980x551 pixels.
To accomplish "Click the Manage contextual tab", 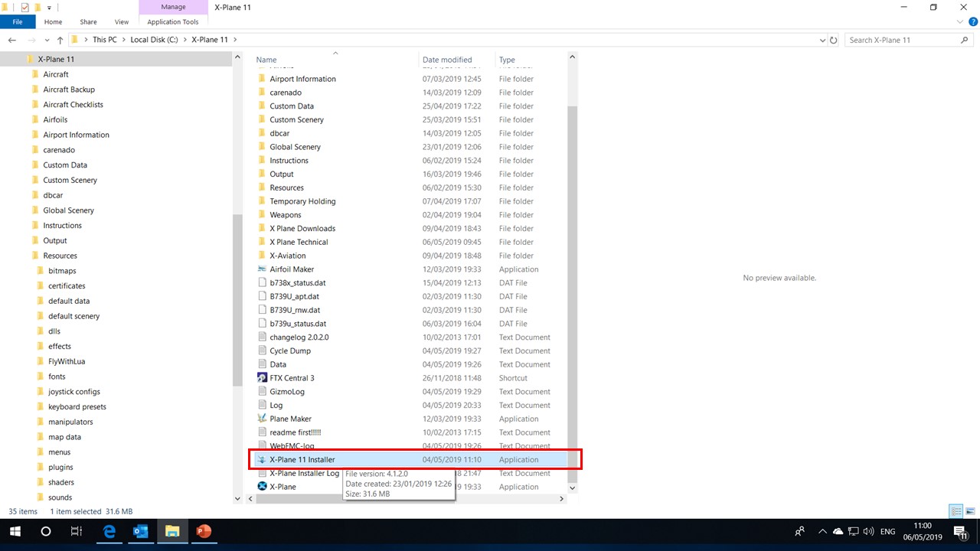I will click(173, 7).
